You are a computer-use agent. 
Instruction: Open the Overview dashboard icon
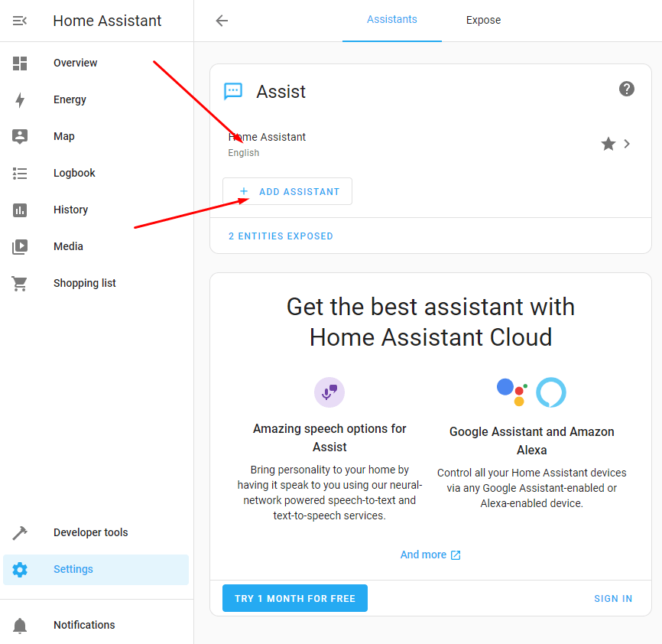click(20, 63)
